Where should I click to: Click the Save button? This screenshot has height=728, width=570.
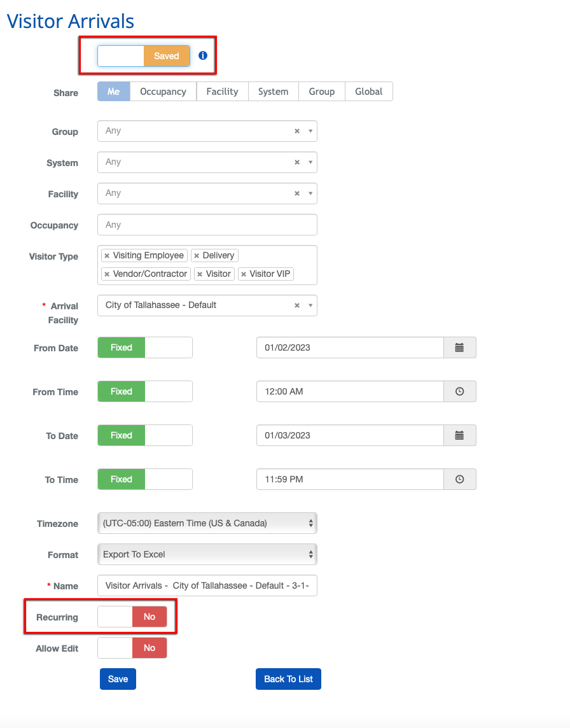point(118,679)
